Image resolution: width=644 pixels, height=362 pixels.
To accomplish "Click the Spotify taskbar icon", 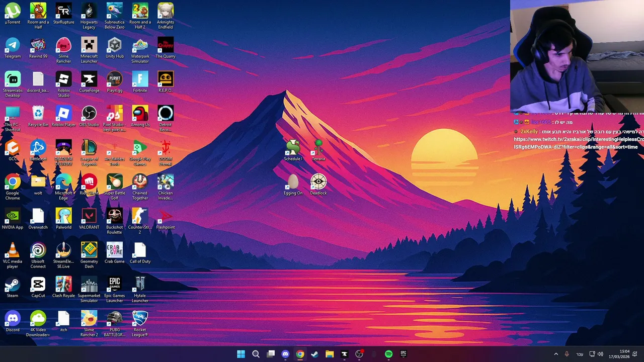I will pos(388,354).
